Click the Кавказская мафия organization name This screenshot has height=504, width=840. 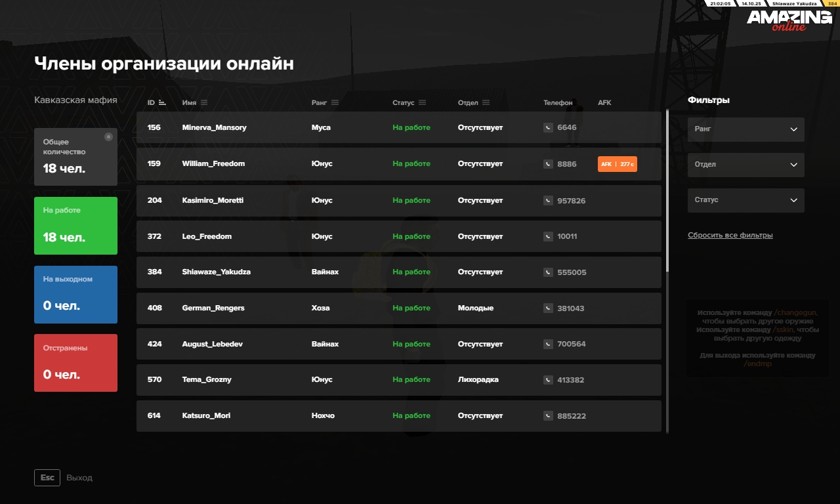[75, 100]
